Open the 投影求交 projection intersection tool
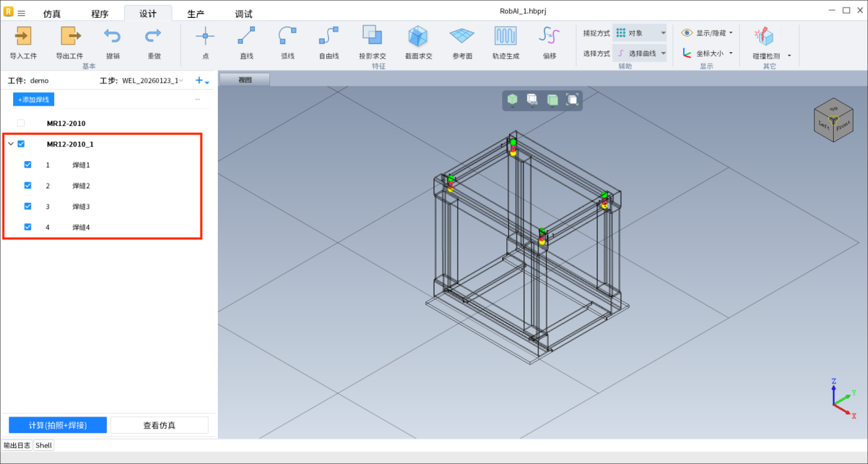 [x=372, y=36]
